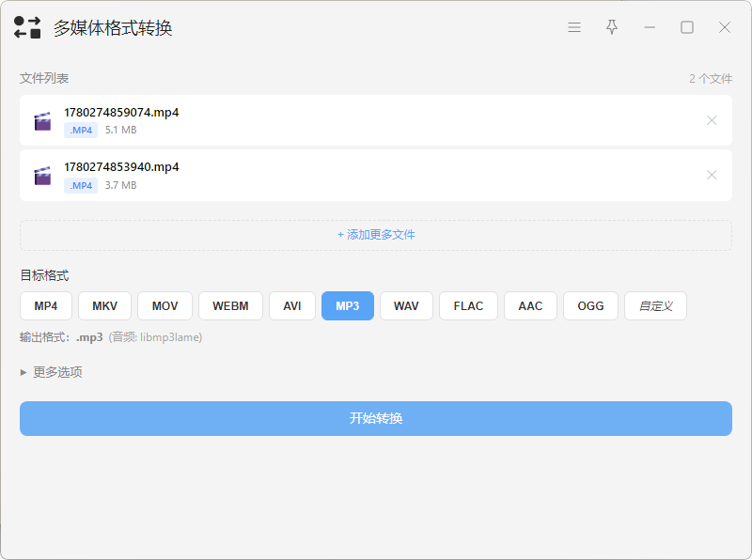Click .MP4 tag of the 5.1 MB file

81,130
